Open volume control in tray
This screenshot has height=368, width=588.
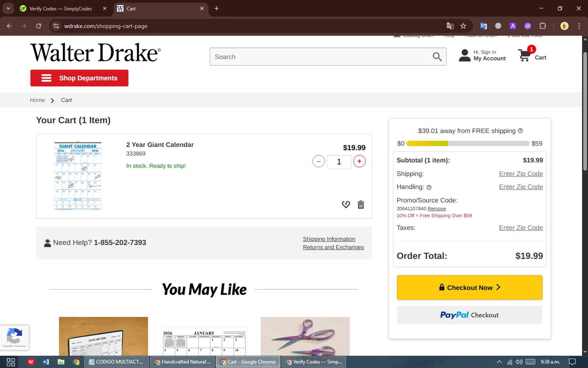click(x=519, y=362)
